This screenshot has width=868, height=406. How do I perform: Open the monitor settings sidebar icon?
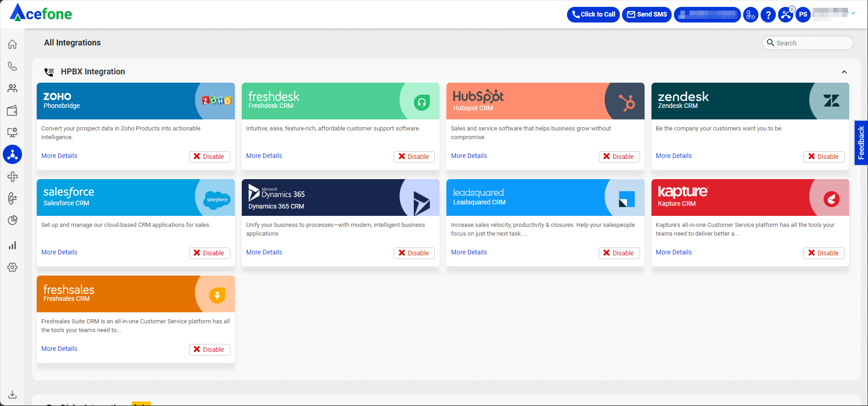(x=12, y=132)
